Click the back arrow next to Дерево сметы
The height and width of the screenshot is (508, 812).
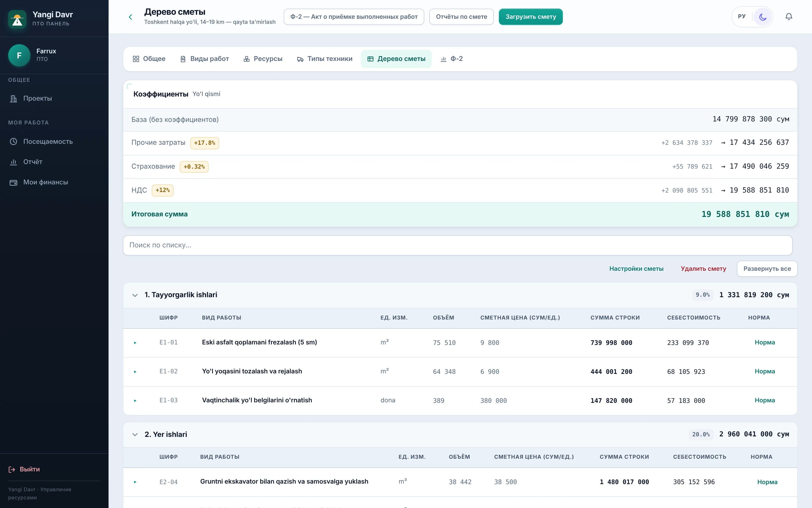pos(130,17)
